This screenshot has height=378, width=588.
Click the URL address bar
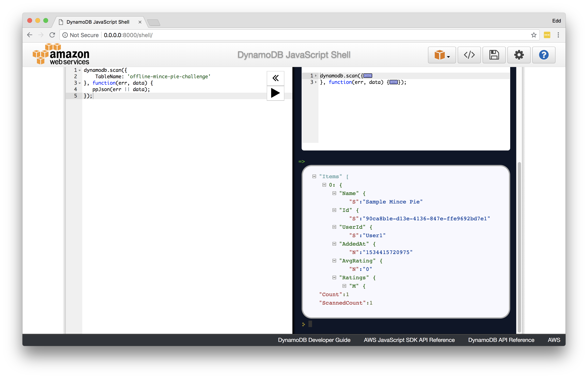click(299, 35)
